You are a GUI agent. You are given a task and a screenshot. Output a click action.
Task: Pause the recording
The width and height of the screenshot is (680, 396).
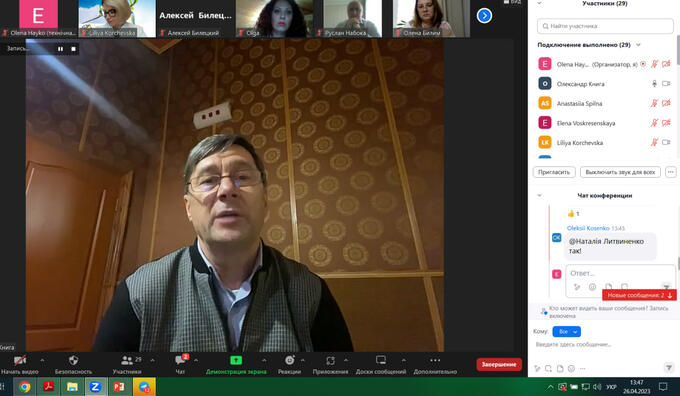(60, 49)
